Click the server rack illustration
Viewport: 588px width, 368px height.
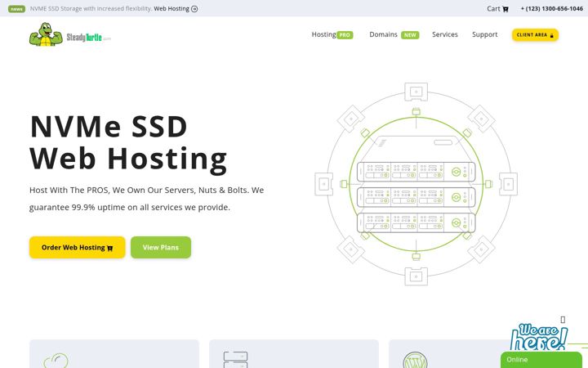[416, 184]
